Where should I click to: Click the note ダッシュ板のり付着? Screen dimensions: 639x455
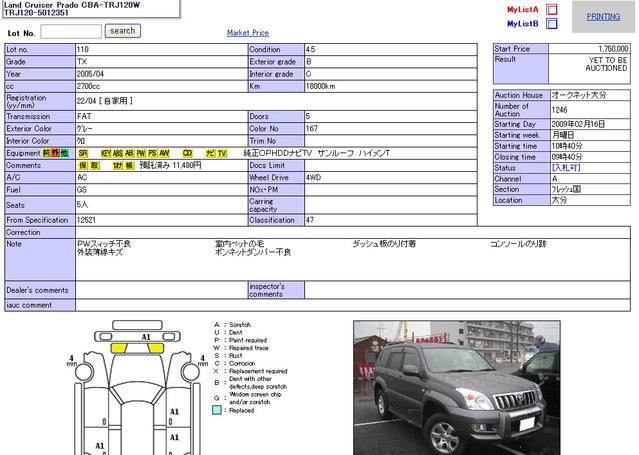click(x=384, y=244)
